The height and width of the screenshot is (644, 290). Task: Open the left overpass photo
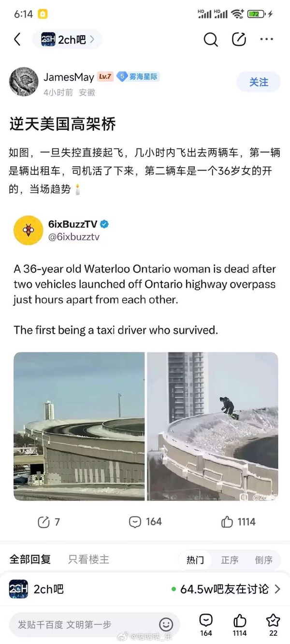click(79, 426)
